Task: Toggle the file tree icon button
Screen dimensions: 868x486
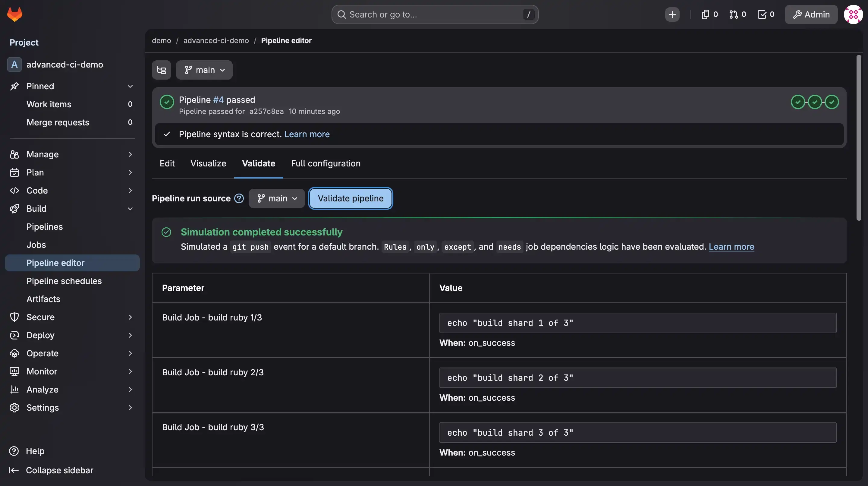Action: [162, 70]
